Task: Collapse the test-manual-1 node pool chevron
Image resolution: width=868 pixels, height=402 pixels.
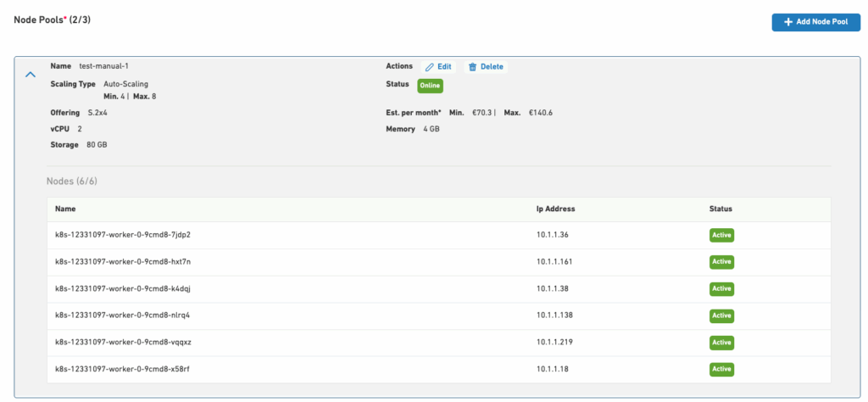Action: [x=31, y=75]
